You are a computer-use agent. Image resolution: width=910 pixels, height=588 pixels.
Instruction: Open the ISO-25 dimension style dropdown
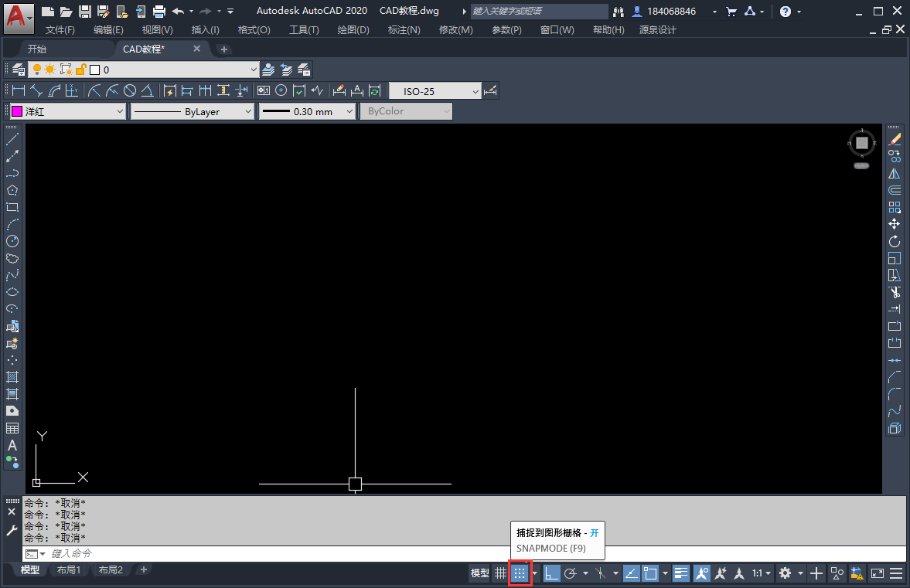[474, 90]
